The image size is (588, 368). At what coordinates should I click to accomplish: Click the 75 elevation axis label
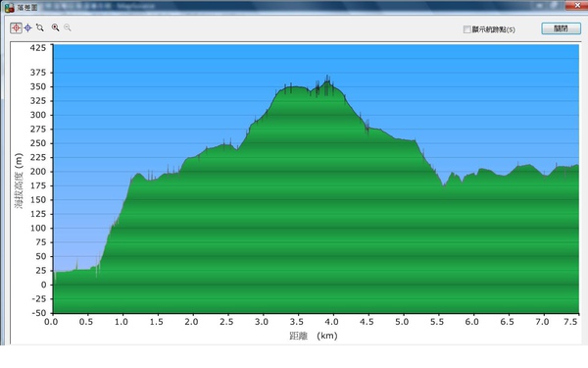[x=41, y=242]
